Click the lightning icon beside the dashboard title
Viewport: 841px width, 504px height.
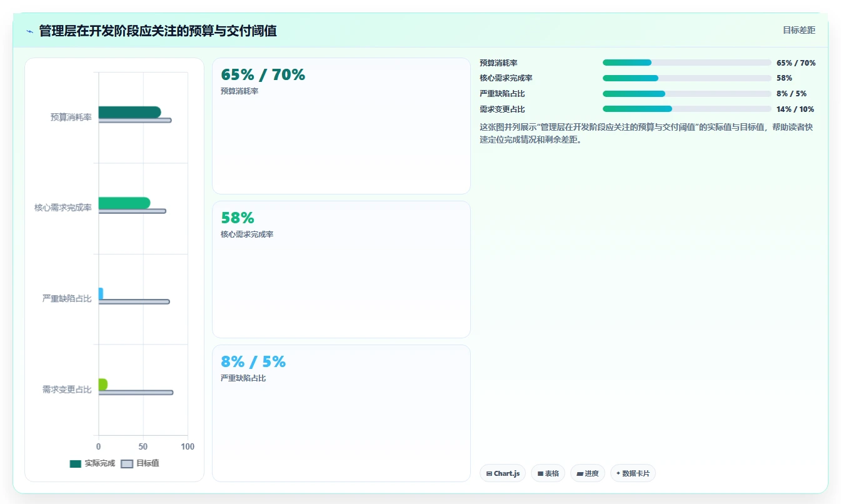point(29,31)
